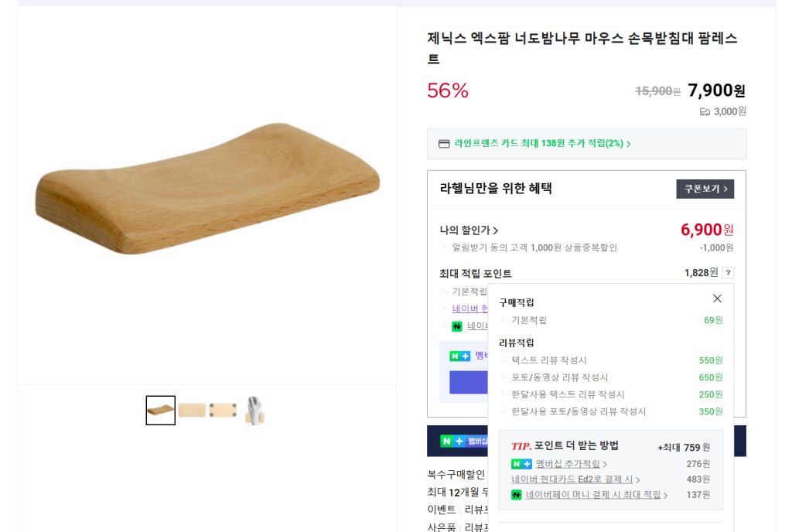The image size is (792, 532).
Task: Click the green Naver Pay icon behind the popup's left edge
Action: pos(457,326)
